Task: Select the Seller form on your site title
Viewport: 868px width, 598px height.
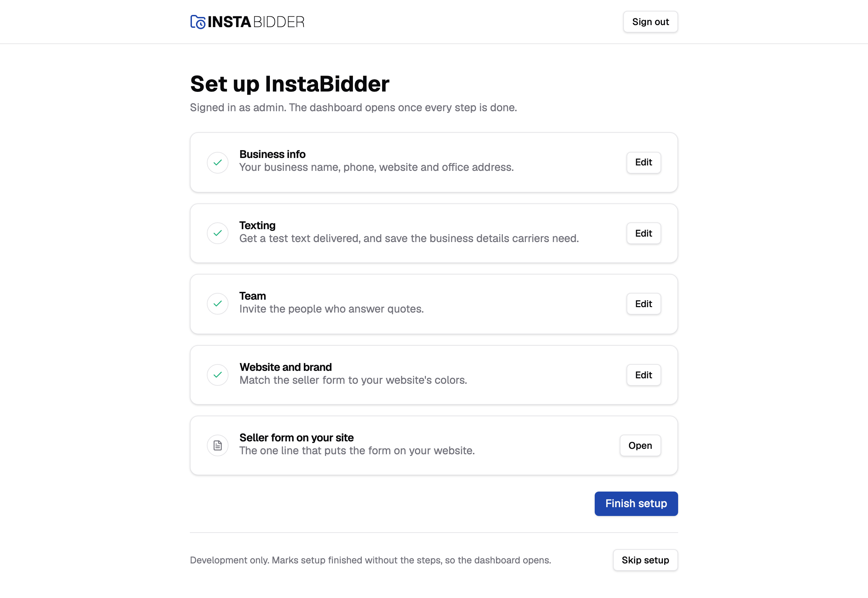Action: pyautogui.click(x=296, y=438)
